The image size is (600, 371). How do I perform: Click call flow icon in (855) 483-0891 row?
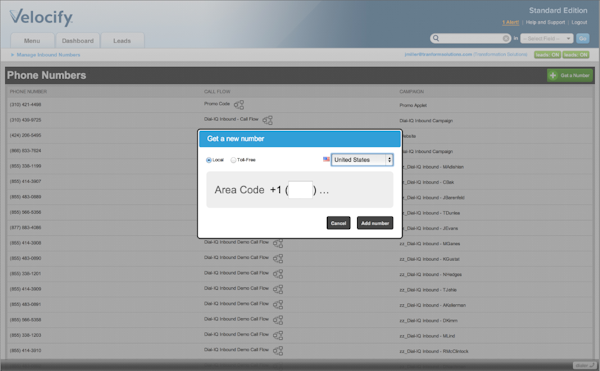[x=278, y=305]
